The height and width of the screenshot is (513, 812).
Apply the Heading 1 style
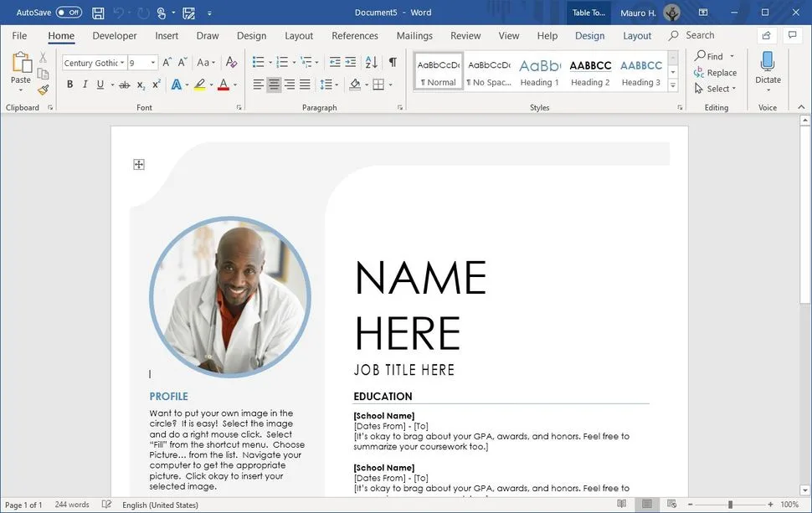tap(540, 73)
